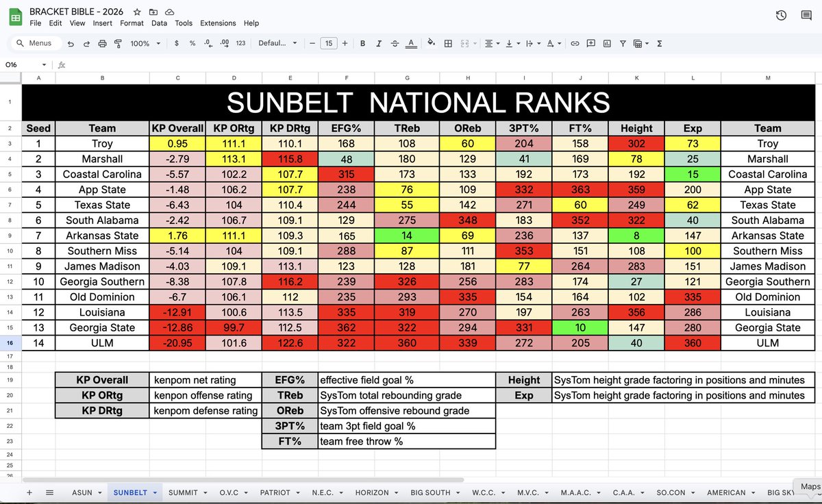822x504 pixels.
Task: Toggle strikethrough formatting
Action: (395, 43)
